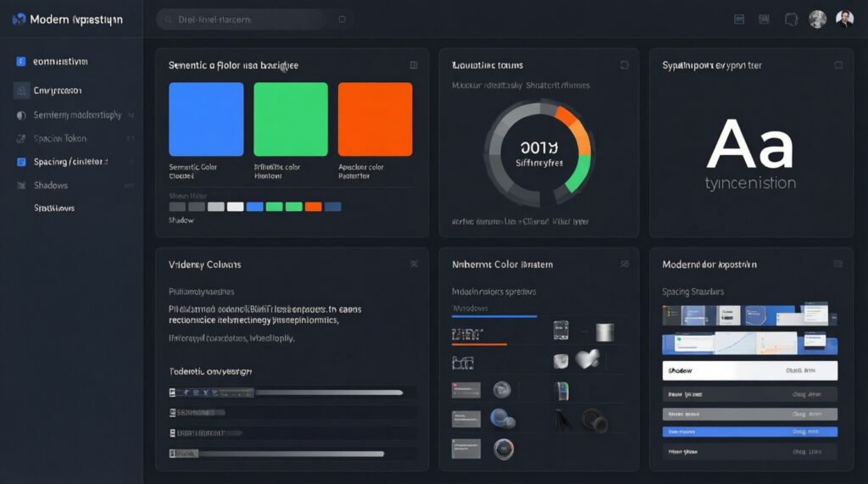Click the Modern app logo in header
Screen dimensions: 868x484
(19, 19)
